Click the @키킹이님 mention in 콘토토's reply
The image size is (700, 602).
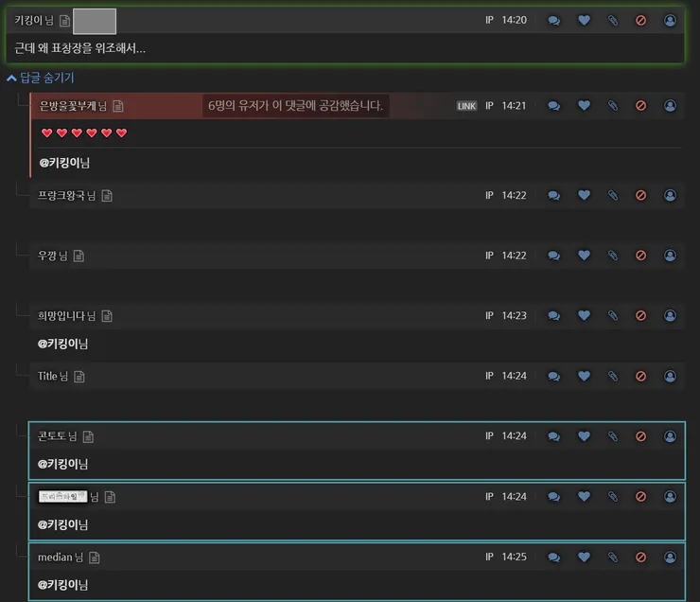63,464
